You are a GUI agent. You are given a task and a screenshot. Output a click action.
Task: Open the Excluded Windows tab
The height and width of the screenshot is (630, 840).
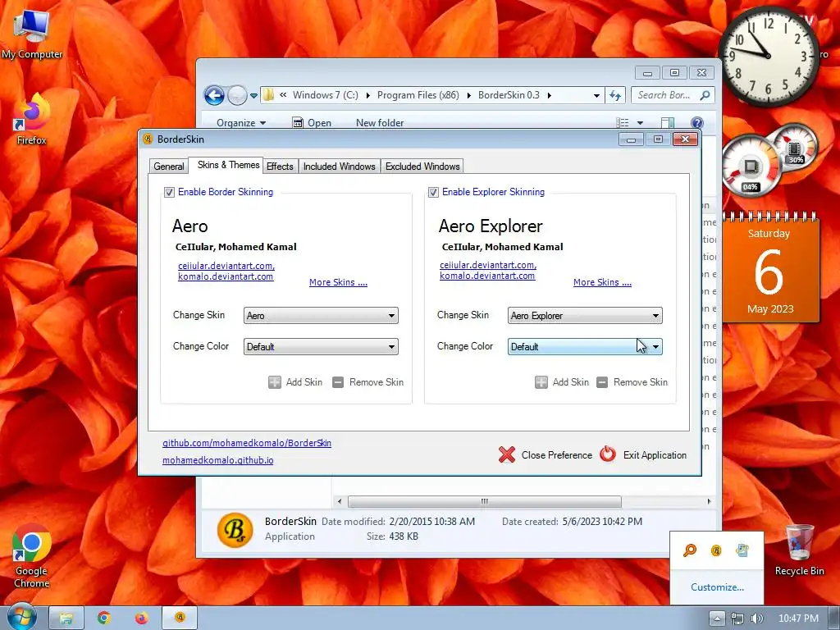coord(422,166)
